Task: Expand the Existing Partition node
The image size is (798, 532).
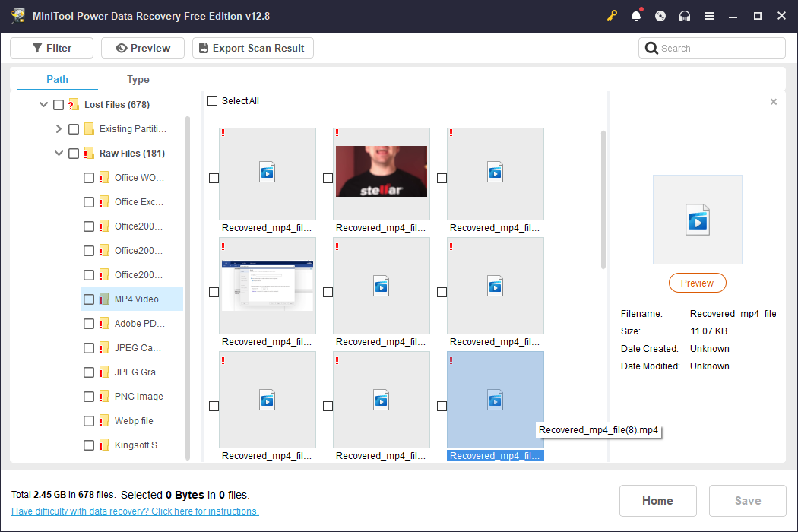Action: [x=59, y=128]
